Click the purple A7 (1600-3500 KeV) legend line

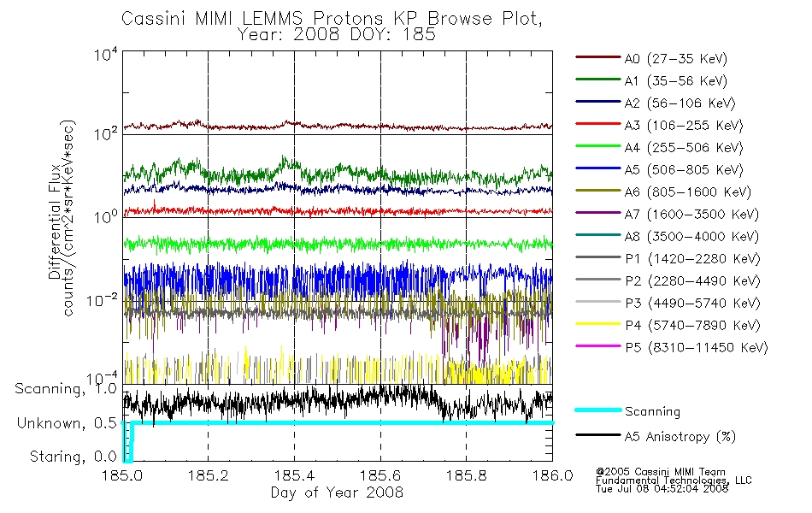coord(598,212)
